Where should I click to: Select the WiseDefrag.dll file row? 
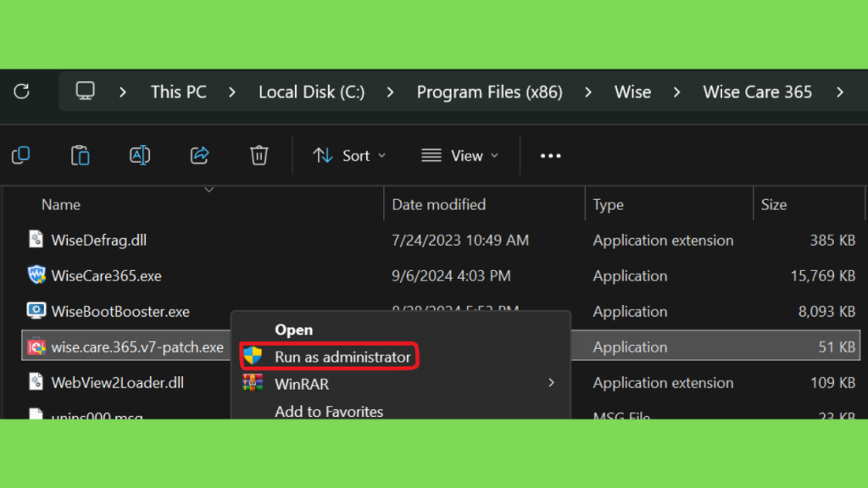98,240
